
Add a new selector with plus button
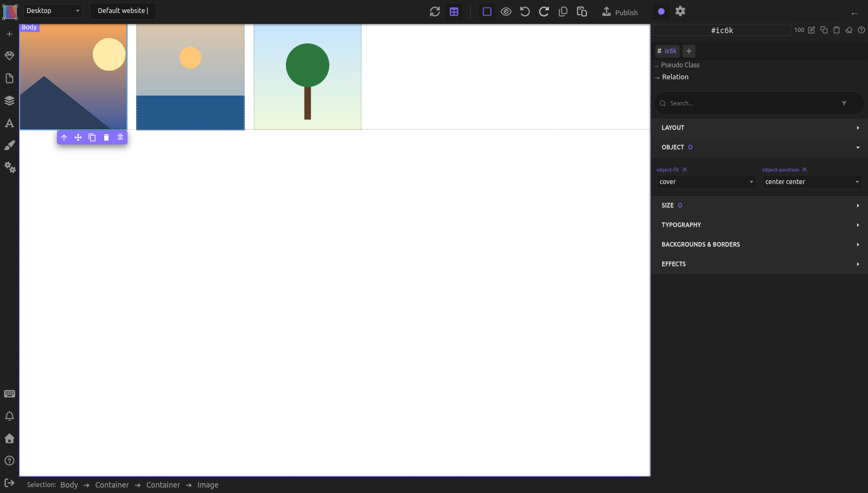pyautogui.click(x=689, y=51)
